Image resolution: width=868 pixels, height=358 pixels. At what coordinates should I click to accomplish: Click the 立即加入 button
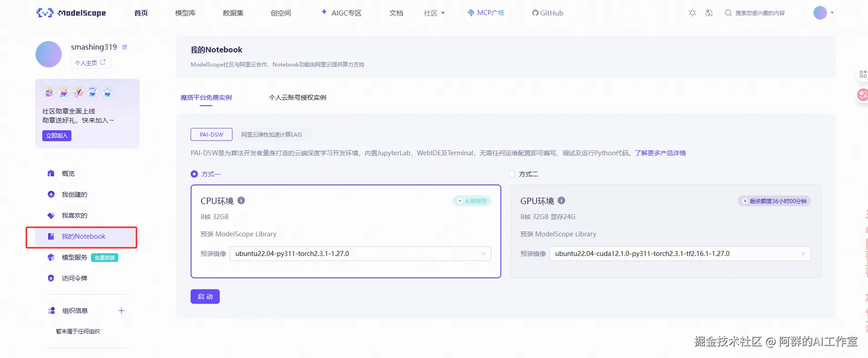pyautogui.click(x=57, y=136)
